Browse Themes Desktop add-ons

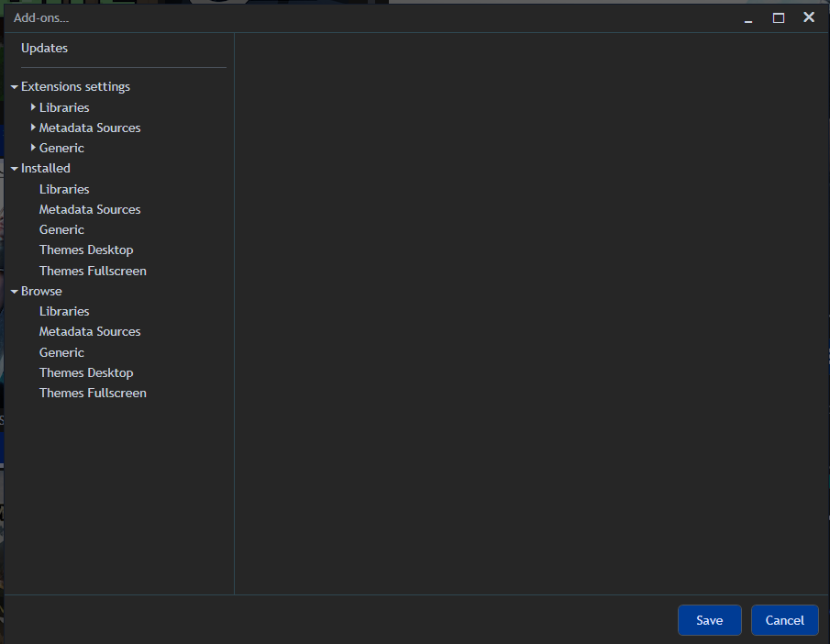pos(86,372)
